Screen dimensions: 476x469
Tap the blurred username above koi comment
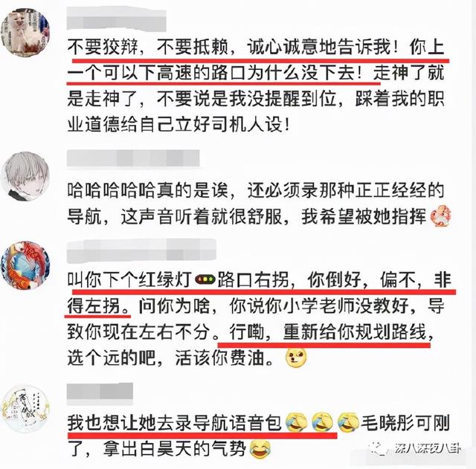pyautogui.click(x=141, y=251)
